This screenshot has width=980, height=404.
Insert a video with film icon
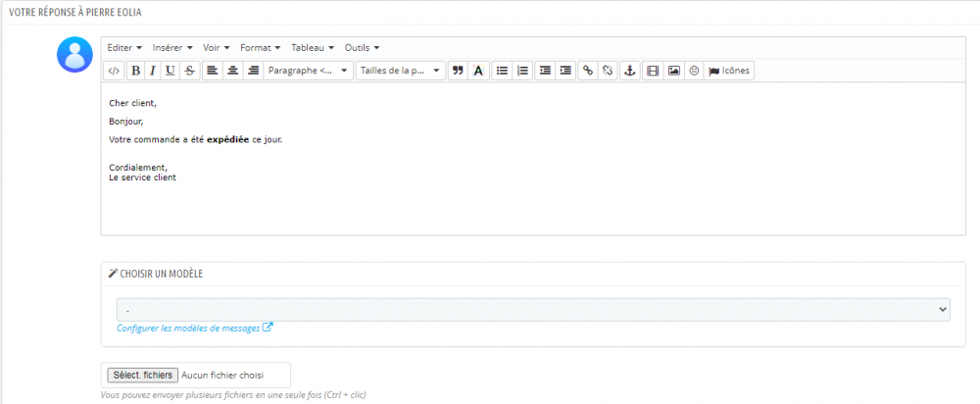coord(653,71)
